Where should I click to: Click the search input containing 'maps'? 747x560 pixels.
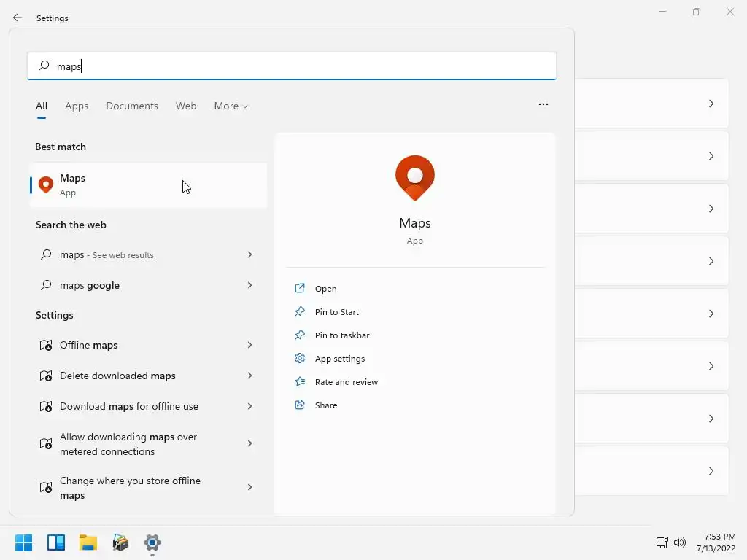tap(292, 66)
